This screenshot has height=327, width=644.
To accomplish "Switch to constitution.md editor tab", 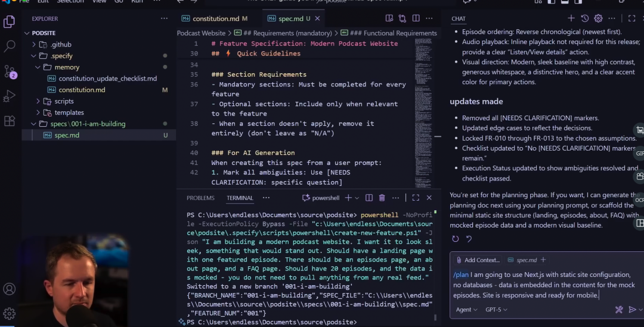I will (215, 18).
